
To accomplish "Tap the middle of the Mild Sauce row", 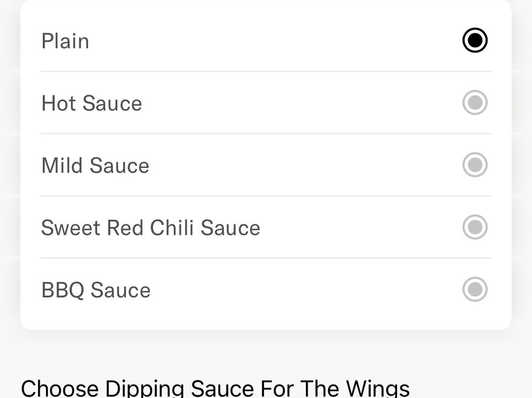I will click(266, 165).
